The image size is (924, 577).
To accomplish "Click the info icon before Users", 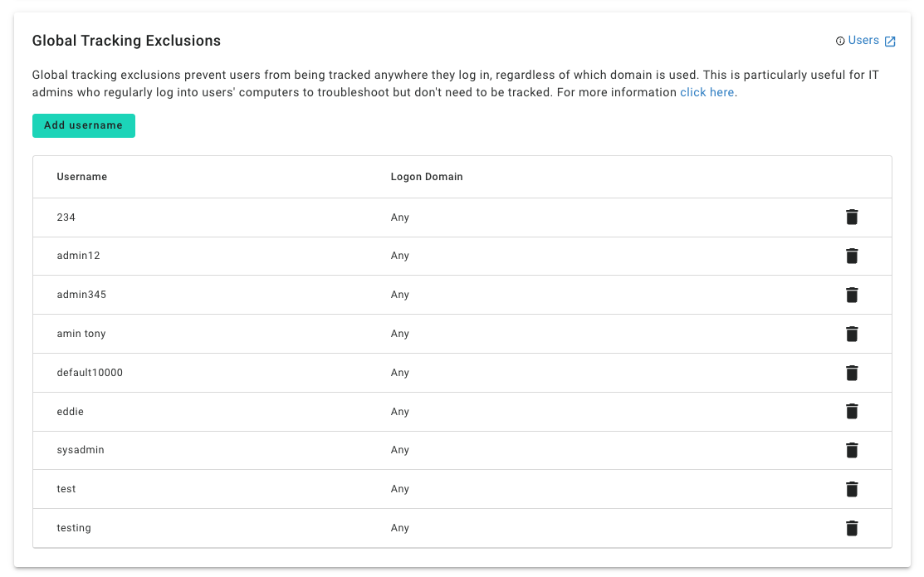I will click(840, 41).
